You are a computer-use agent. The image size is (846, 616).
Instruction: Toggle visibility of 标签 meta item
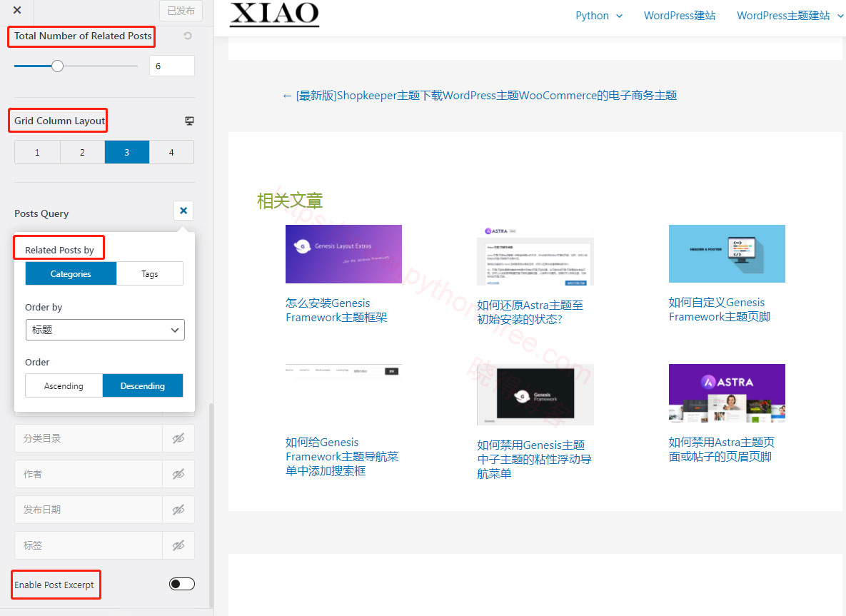(x=178, y=545)
